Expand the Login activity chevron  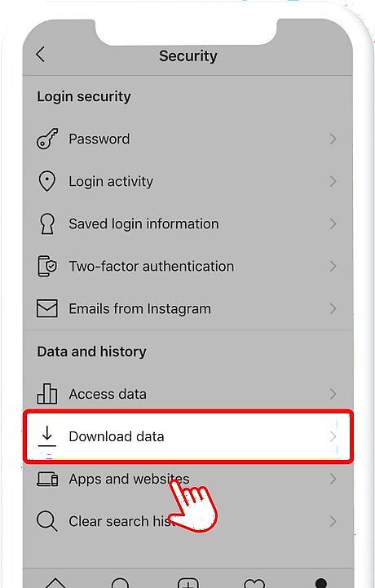tap(333, 182)
